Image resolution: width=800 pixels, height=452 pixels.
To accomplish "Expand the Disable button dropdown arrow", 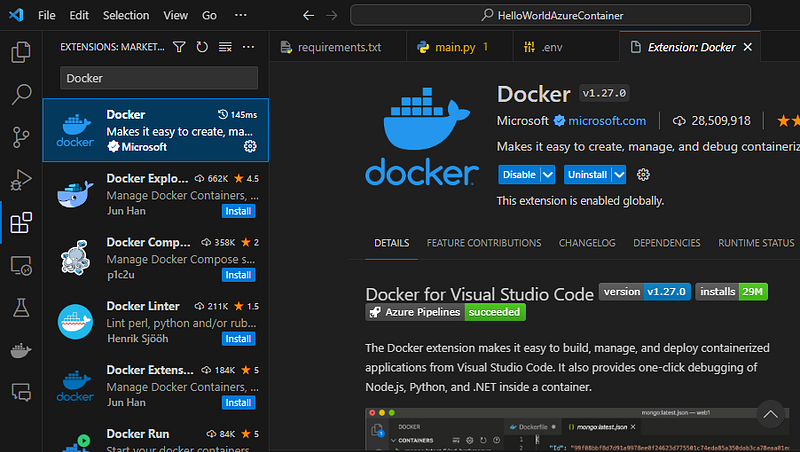I will 547,174.
